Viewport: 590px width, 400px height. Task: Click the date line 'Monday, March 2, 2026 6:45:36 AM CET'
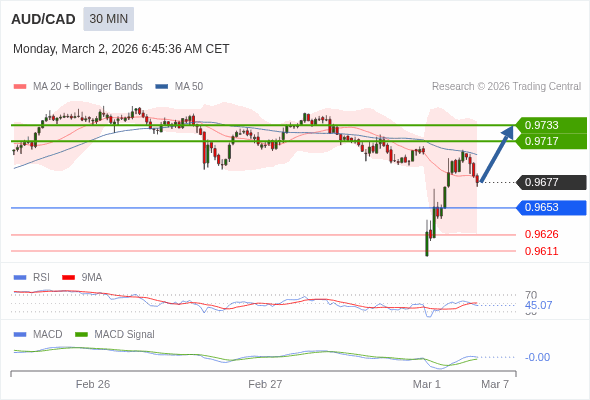coord(121,49)
